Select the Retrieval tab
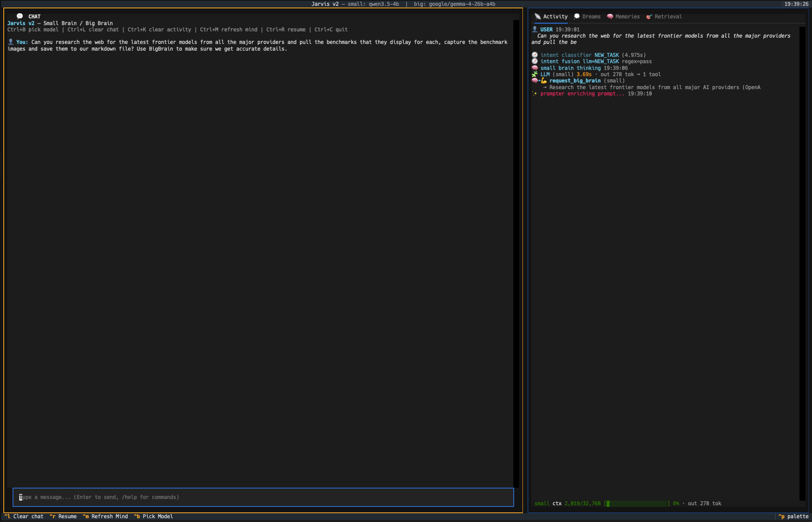812x522 pixels. pyautogui.click(x=668, y=17)
